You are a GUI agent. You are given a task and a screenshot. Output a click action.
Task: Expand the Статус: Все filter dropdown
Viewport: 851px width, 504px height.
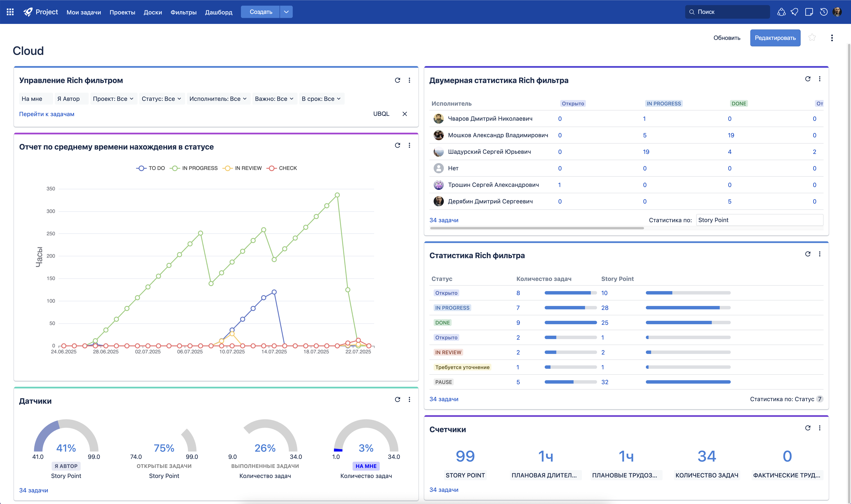162,99
